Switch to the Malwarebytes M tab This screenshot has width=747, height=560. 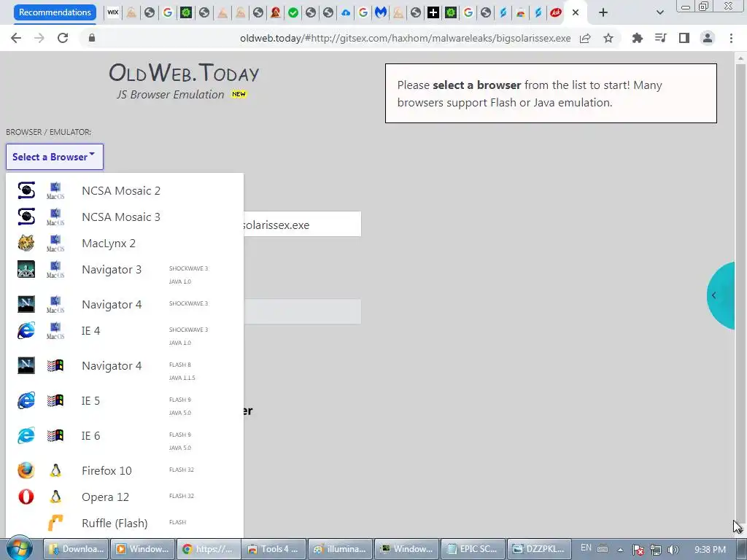click(381, 12)
